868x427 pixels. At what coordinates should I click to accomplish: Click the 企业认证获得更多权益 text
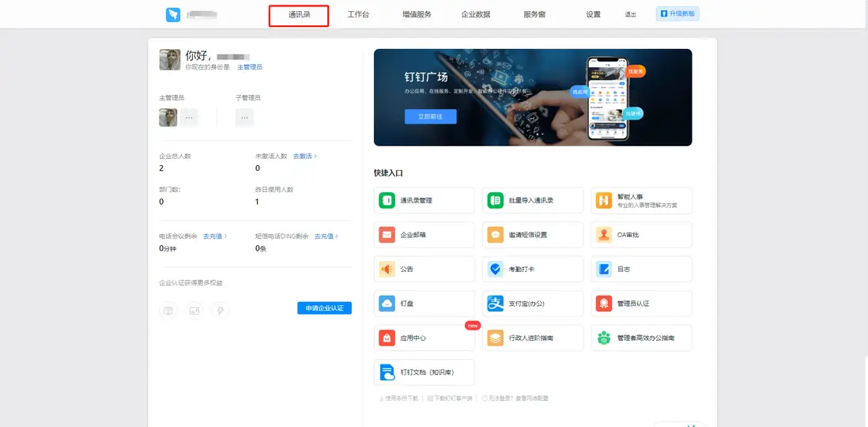(x=191, y=283)
